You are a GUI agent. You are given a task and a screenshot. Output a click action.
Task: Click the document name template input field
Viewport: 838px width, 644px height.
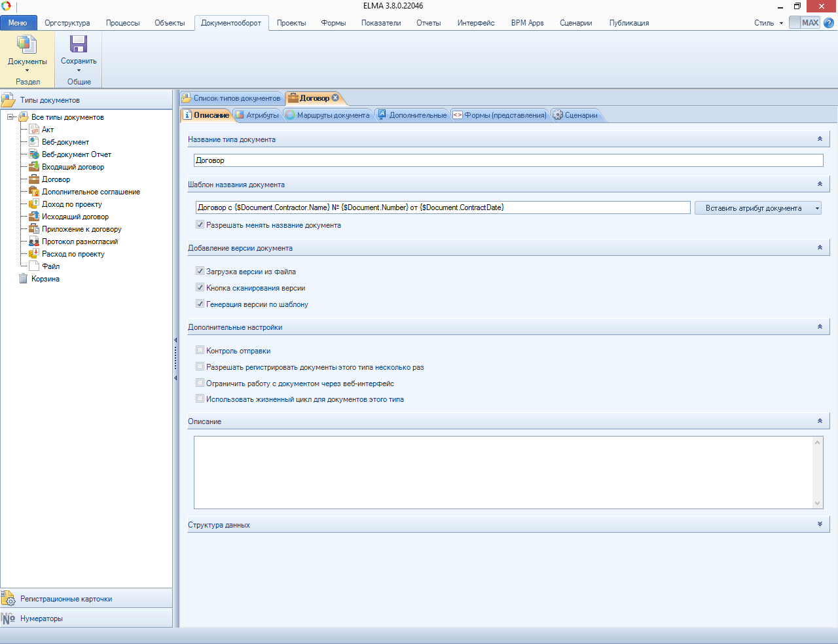(x=442, y=207)
